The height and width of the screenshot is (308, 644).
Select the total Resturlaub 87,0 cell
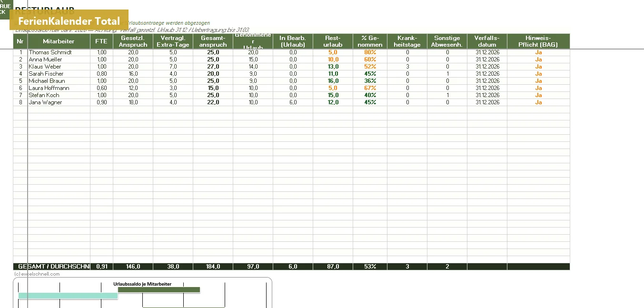(x=333, y=267)
